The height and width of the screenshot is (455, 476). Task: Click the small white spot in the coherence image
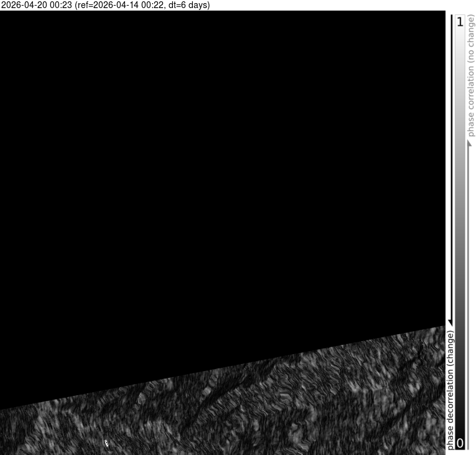click(106, 443)
